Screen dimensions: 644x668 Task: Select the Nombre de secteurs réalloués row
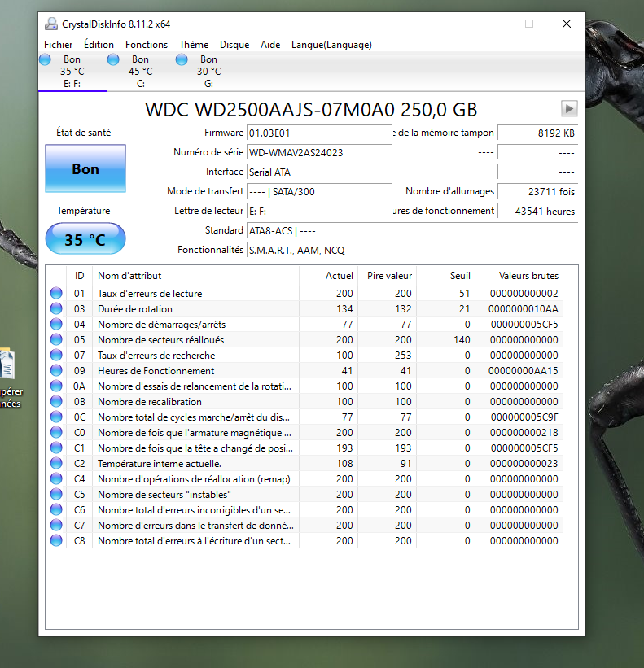point(304,339)
